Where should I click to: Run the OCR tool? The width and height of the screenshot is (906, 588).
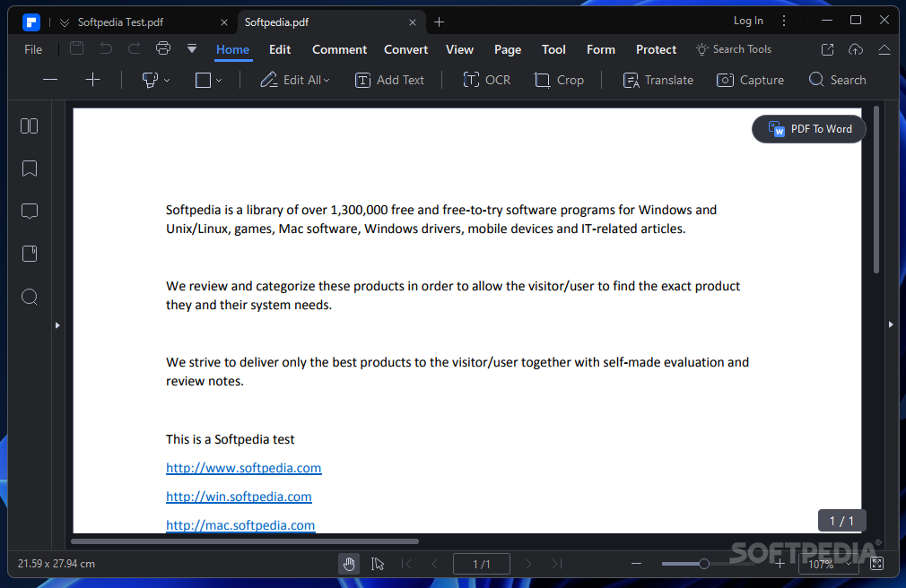click(x=486, y=80)
